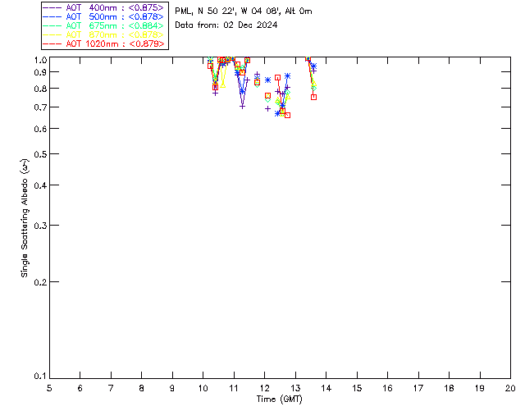Click the x-axis tick label 10
The height and width of the screenshot is (420, 525).
point(203,387)
